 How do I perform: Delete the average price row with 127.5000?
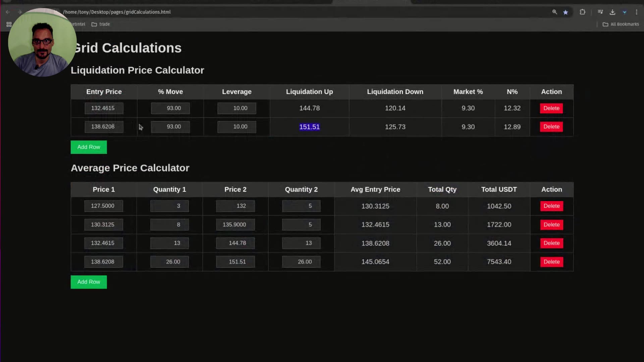[551, 206]
